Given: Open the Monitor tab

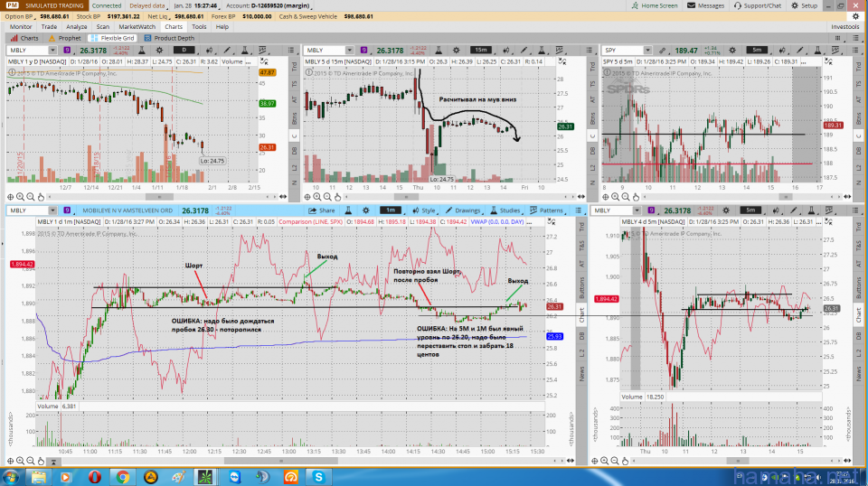Looking at the screenshot, I should (x=21, y=26).
